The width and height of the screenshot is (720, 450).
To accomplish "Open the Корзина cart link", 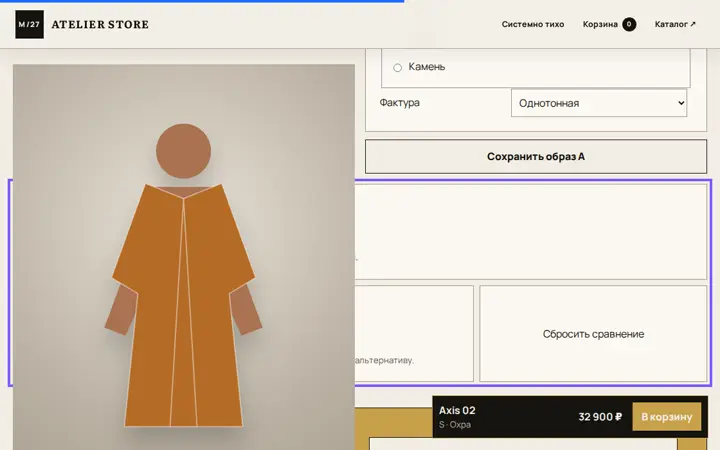I will click(x=609, y=24).
